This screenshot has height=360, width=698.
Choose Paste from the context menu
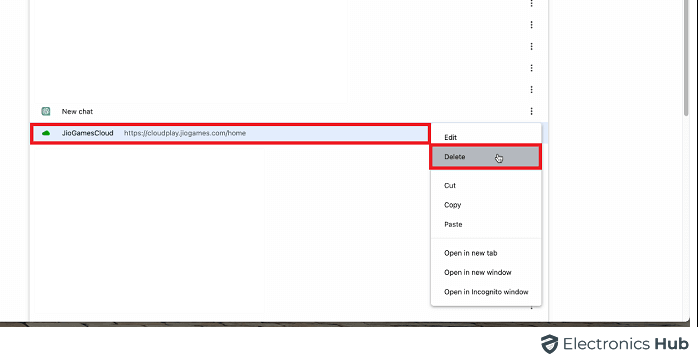pyautogui.click(x=486, y=224)
